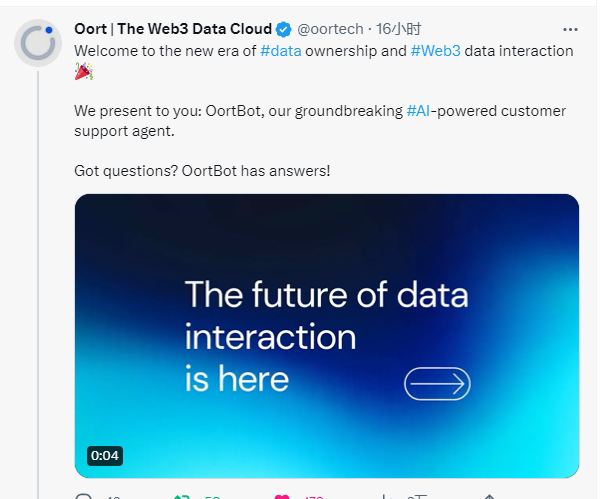The width and height of the screenshot is (612, 499).
Task: Open the Oort | The Web3 Data Cloud name
Action: click(173, 29)
